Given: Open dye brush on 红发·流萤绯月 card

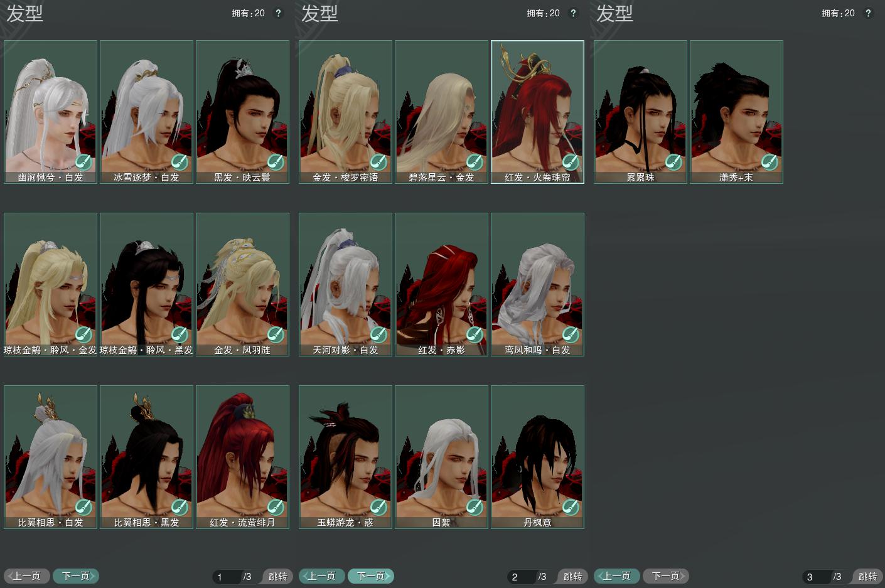Looking at the screenshot, I should coord(276,508).
